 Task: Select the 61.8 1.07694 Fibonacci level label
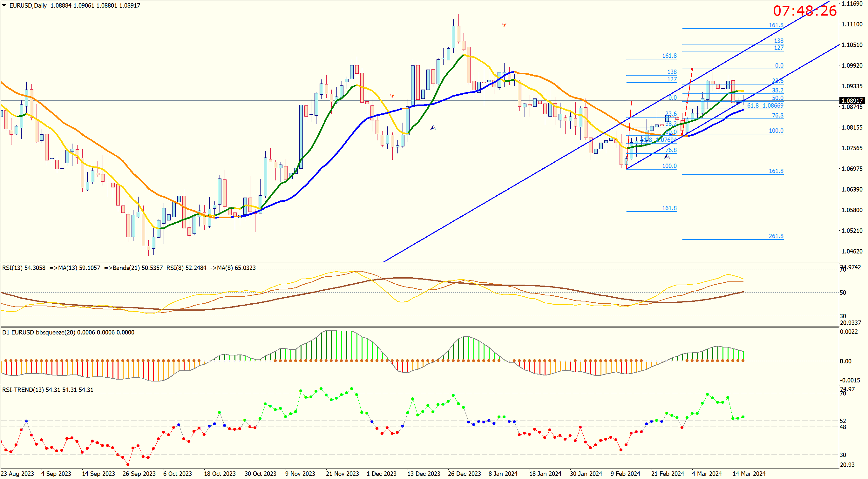click(658, 140)
